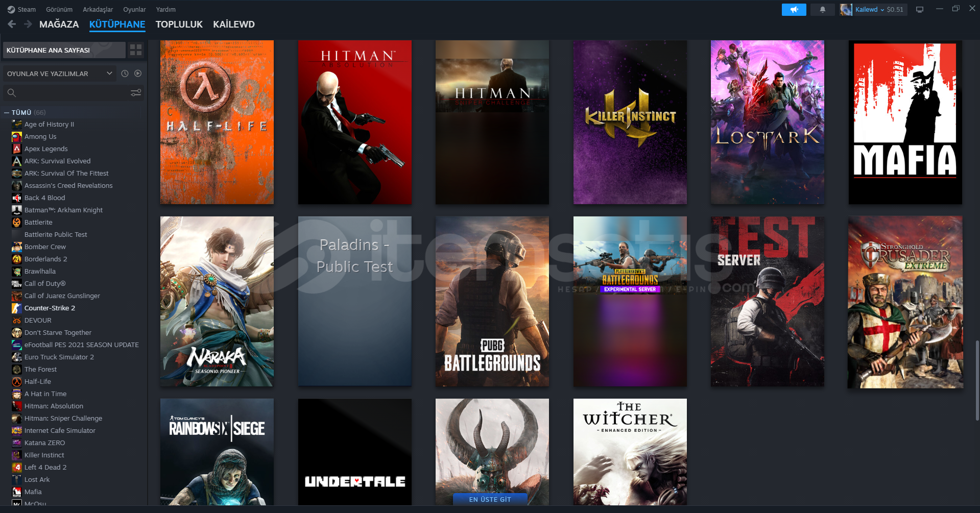Open Lost Ark cover

coord(768,123)
